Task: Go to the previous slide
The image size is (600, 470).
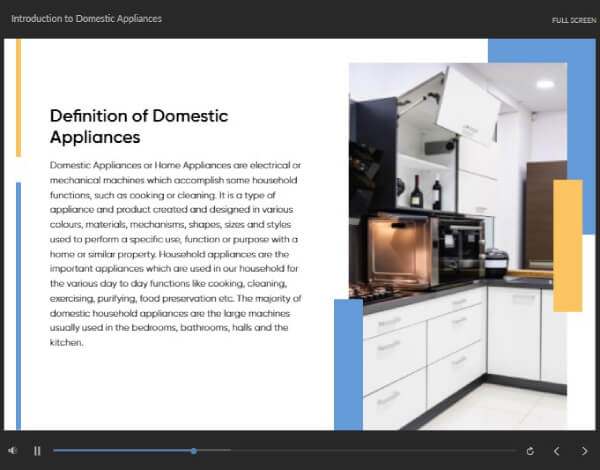Action: [557, 451]
